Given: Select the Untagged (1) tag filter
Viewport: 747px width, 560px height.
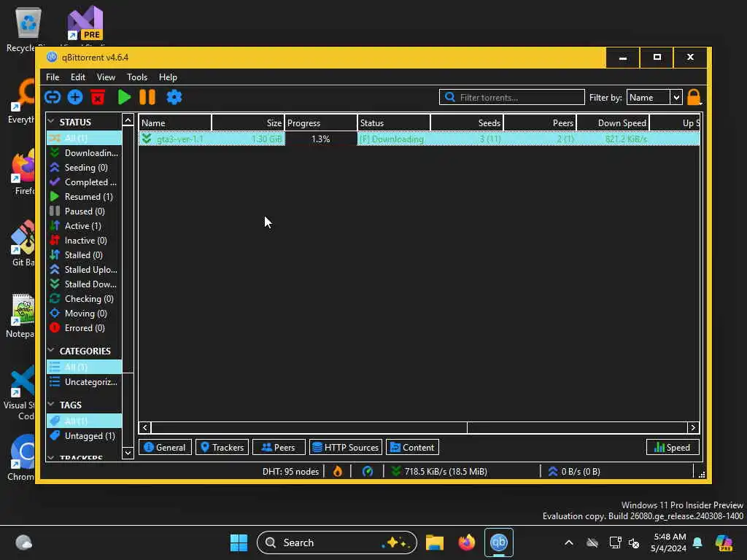Looking at the screenshot, I should (84, 436).
